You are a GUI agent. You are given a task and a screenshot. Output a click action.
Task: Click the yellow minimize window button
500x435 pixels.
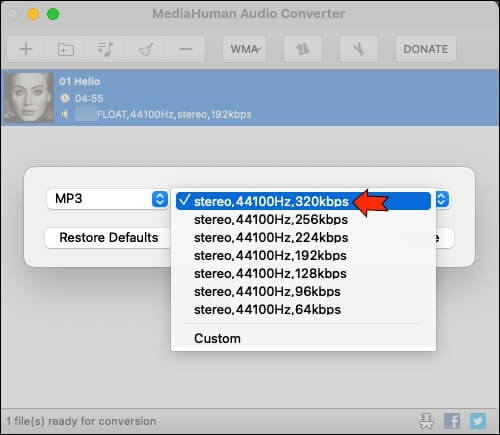pyautogui.click(x=33, y=14)
